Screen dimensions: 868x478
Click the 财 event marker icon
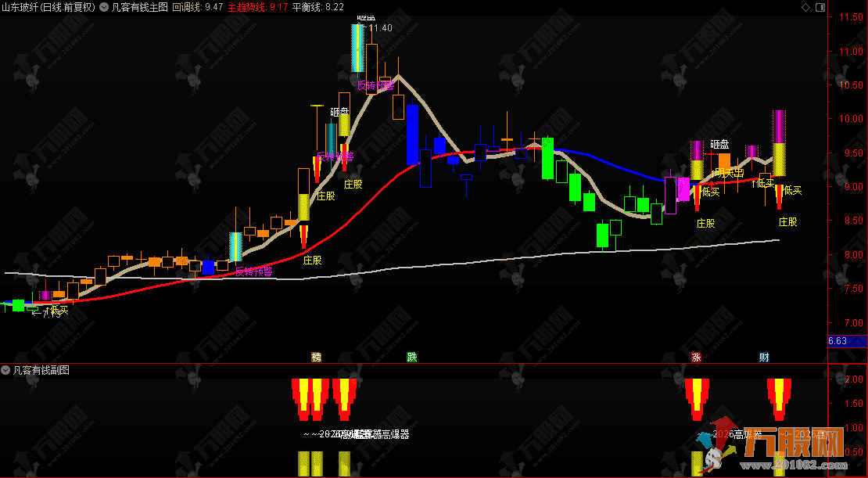click(764, 358)
